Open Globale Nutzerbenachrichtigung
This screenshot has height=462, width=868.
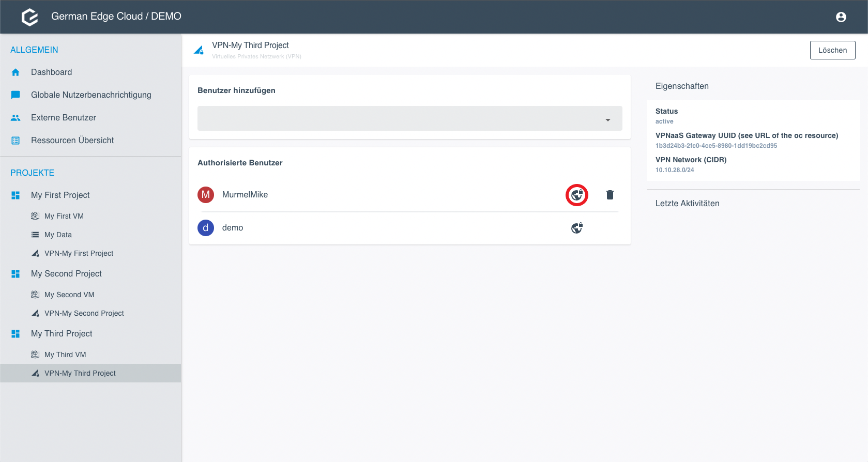click(91, 95)
